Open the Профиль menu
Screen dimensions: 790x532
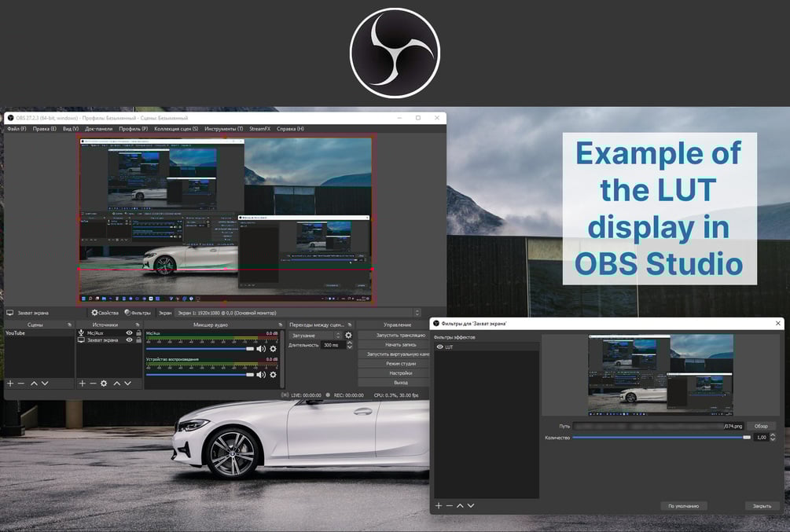coord(134,129)
